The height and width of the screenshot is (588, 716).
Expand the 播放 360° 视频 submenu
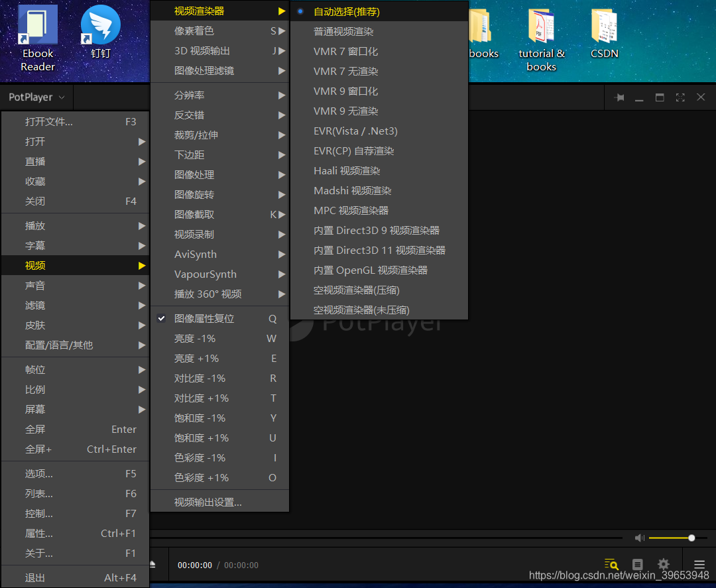pos(219,294)
